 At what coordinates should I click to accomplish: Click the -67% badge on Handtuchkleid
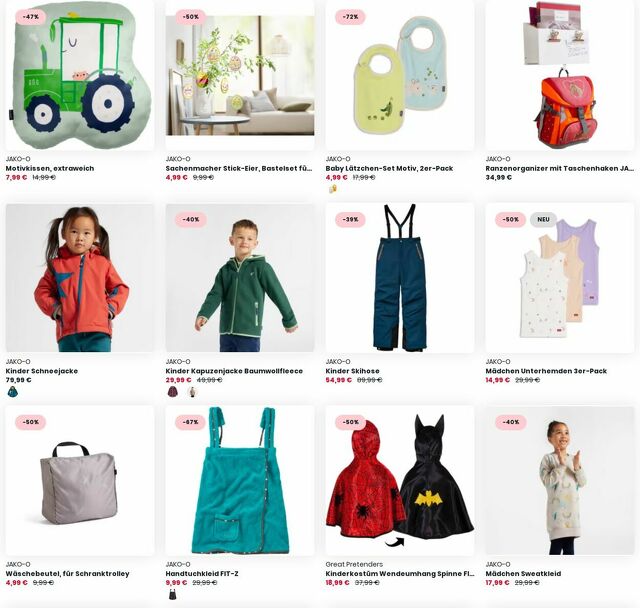[191, 422]
